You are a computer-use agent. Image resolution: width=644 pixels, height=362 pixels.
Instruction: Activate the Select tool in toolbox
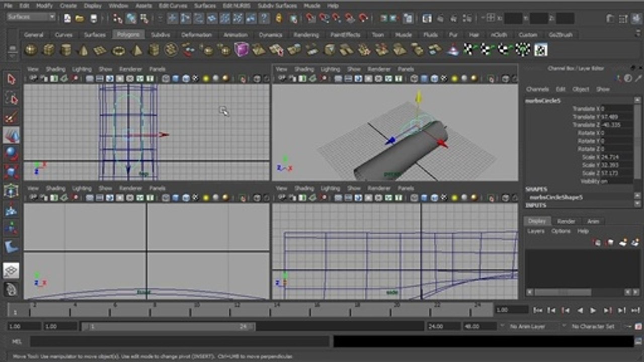tap(11, 79)
